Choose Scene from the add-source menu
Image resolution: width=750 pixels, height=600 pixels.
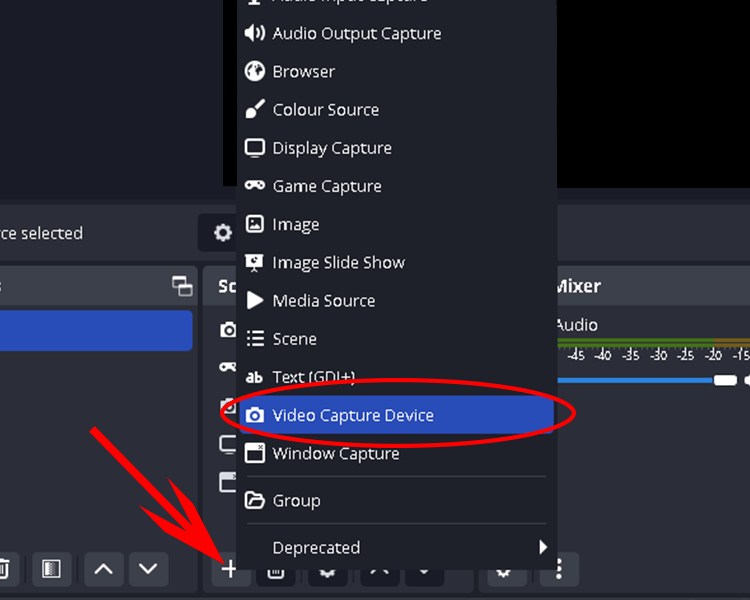pyautogui.click(x=396, y=339)
